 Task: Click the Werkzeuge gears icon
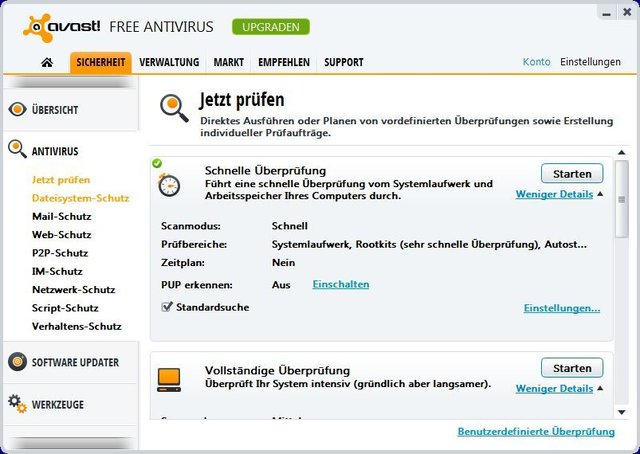coord(17,403)
